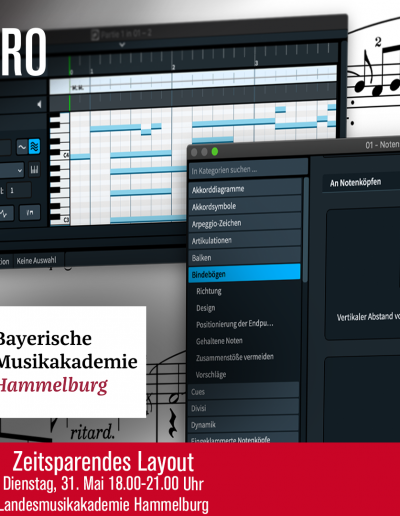
Task: Click the piano keys icon button
Action: 34,170
